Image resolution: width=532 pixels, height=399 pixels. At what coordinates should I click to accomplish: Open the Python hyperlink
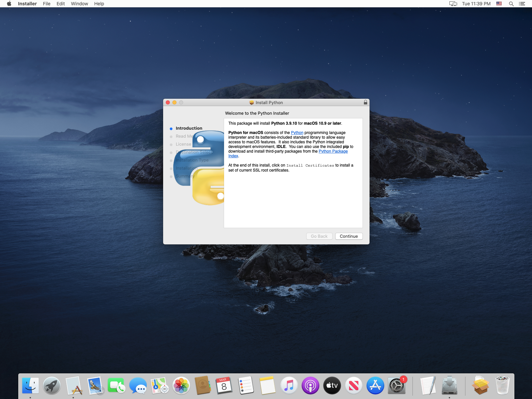(x=297, y=133)
